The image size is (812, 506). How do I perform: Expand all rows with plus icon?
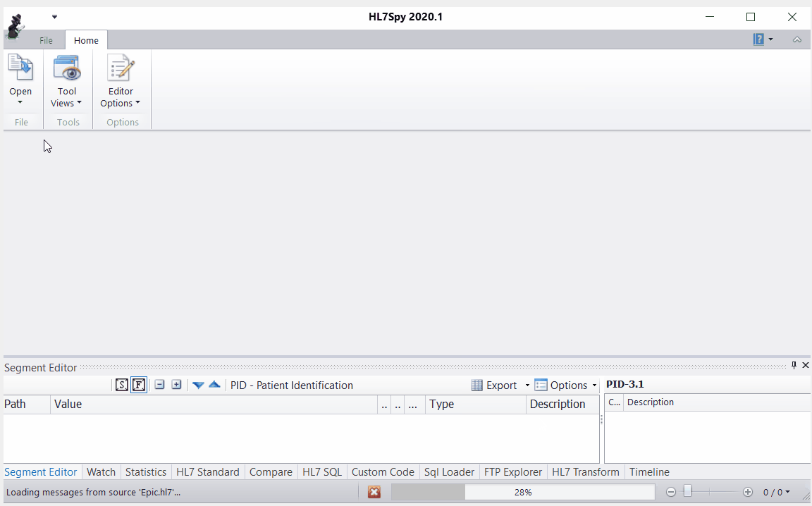tap(177, 385)
